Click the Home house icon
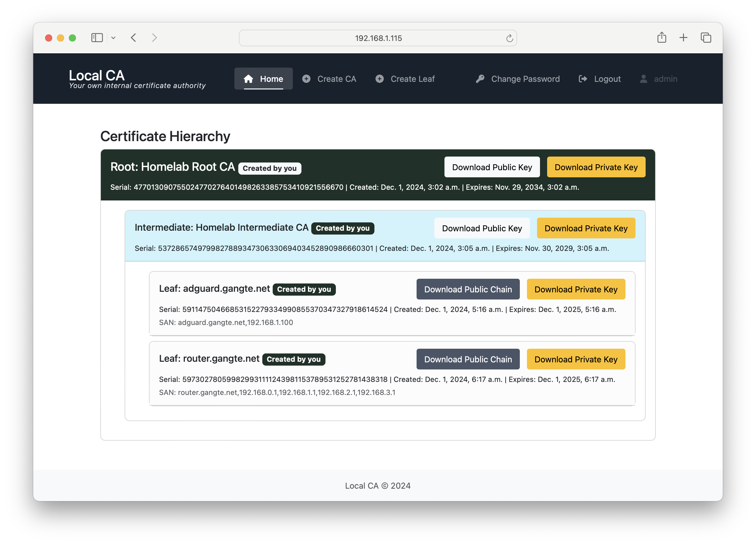The image size is (756, 545). click(248, 79)
